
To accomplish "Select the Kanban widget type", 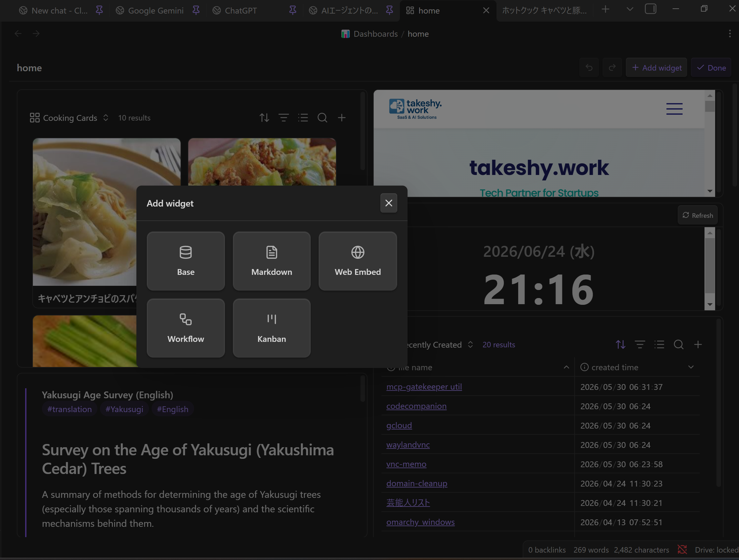I will [x=271, y=328].
